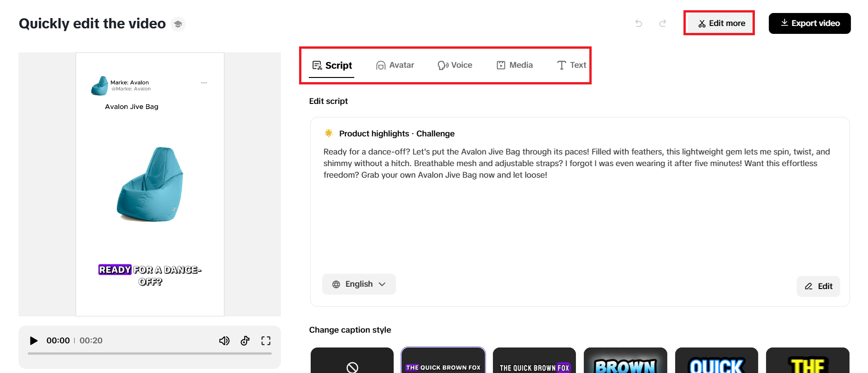The width and height of the screenshot is (868, 373).
Task: Click the '@Marke: Avalon' handle text
Action: tap(131, 89)
